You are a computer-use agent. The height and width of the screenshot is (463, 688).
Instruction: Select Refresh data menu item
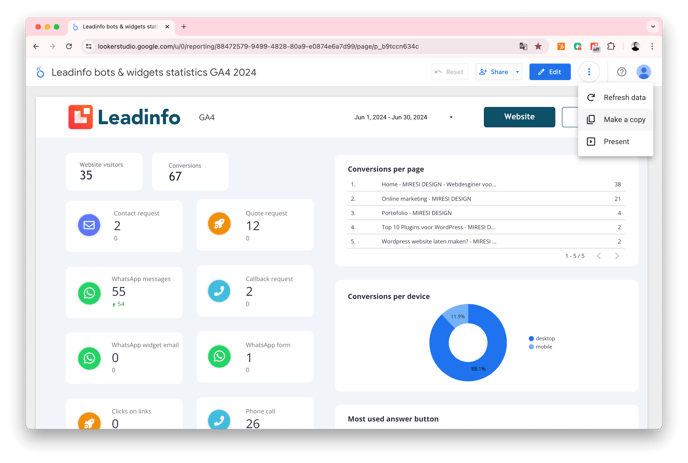(616, 97)
